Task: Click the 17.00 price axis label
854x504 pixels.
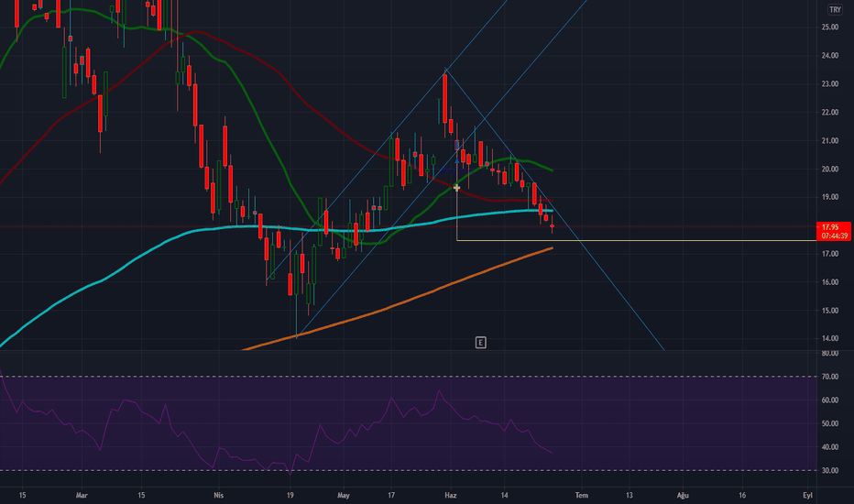Action: point(830,254)
